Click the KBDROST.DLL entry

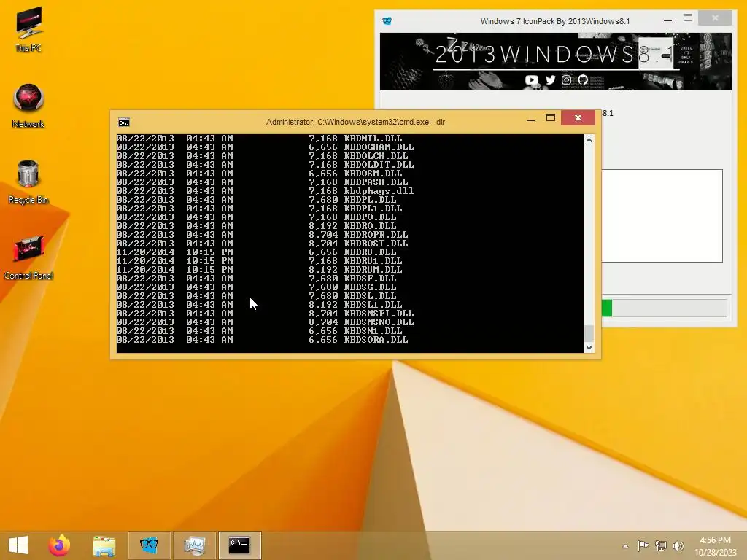tap(263, 244)
